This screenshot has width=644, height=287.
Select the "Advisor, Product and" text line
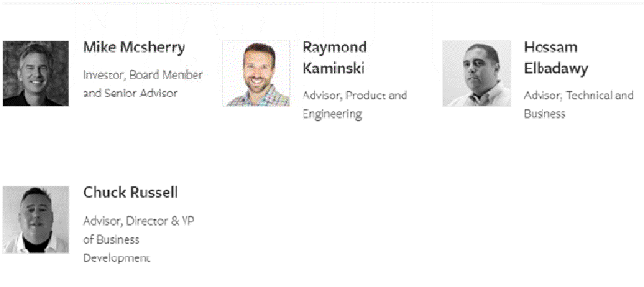pyautogui.click(x=354, y=96)
